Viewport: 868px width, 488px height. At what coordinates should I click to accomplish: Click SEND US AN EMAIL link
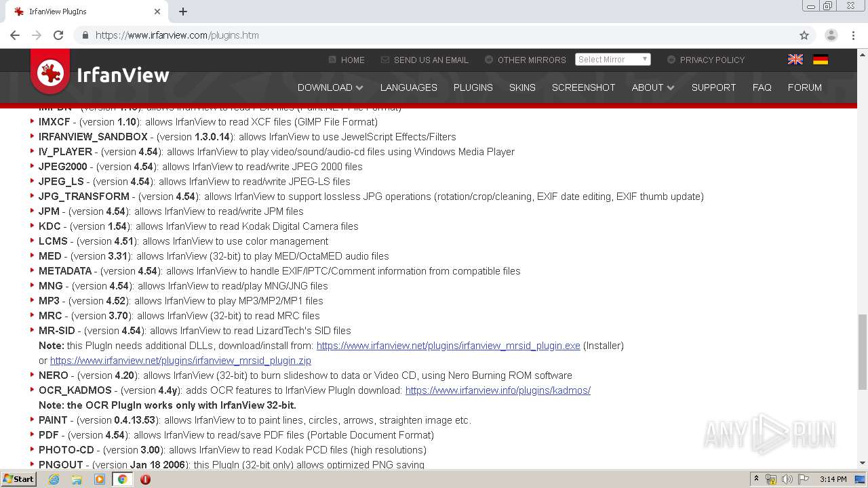click(x=425, y=60)
